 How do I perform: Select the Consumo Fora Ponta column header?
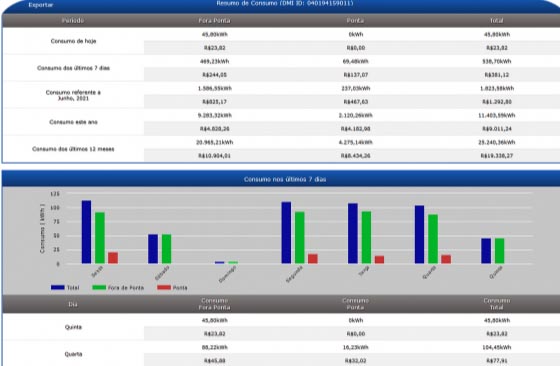214,304
